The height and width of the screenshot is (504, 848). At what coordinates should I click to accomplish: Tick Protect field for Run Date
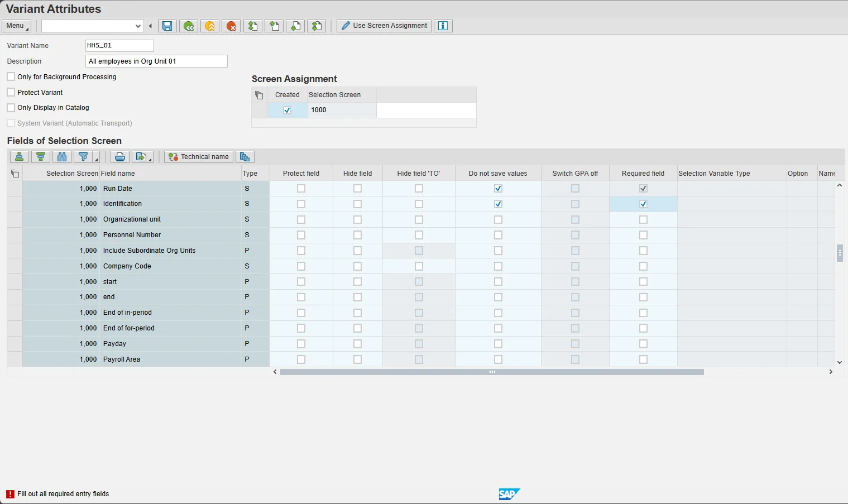click(301, 189)
